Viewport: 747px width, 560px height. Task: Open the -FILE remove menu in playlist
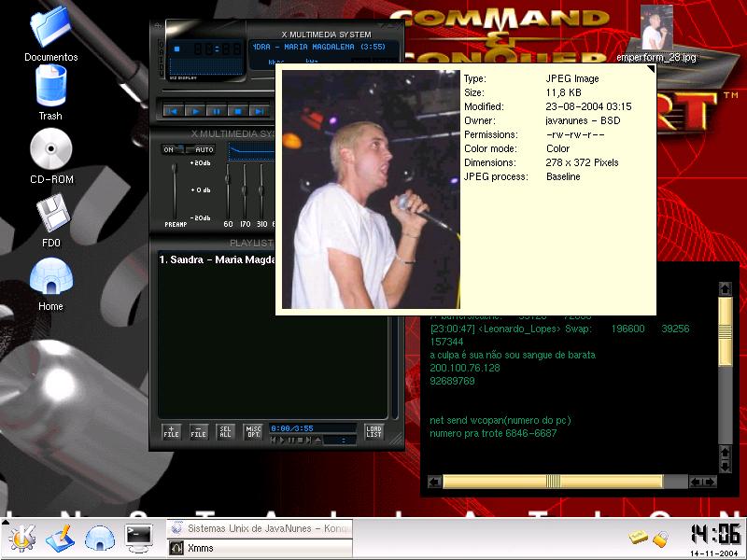(198, 431)
